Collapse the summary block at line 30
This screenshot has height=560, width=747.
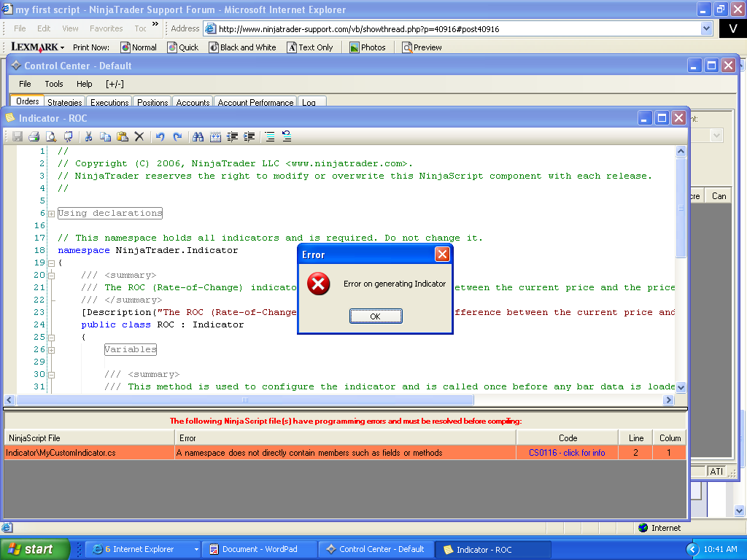click(52, 375)
